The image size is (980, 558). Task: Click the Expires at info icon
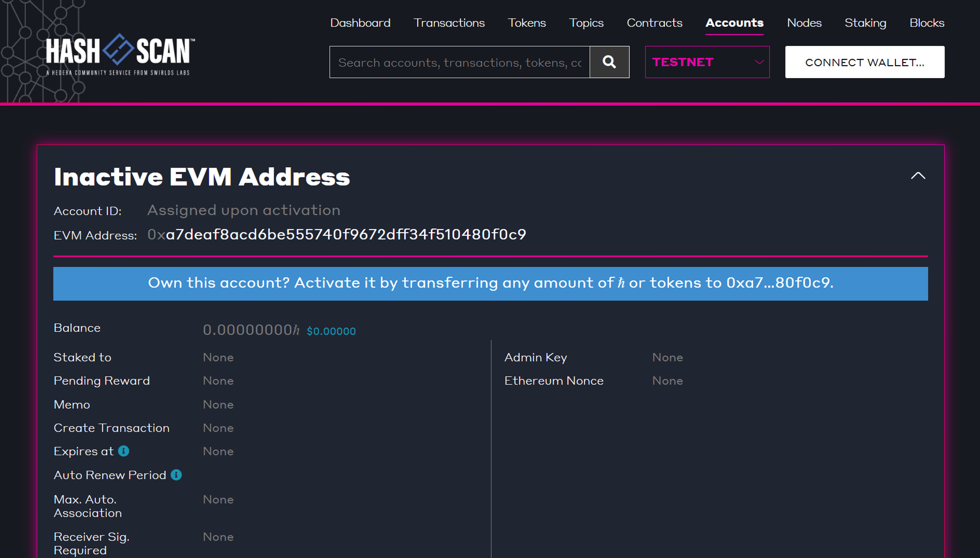pyautogui.click(x=123, y=451)
